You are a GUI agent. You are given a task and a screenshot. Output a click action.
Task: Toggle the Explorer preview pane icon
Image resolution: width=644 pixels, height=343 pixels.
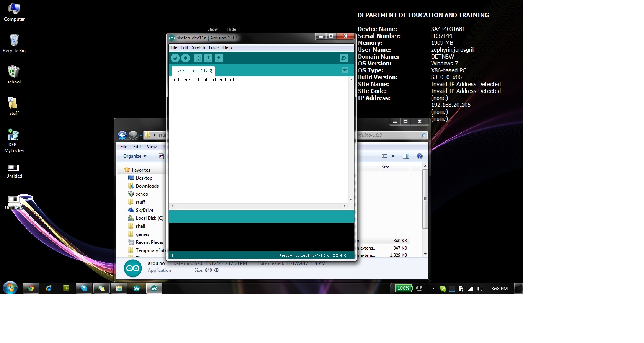[x=406, y=156]
